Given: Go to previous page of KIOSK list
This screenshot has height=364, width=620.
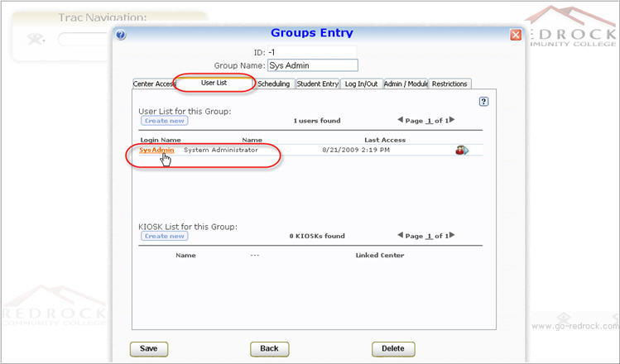Looking at the screenshot, I should [x=400, y=236].
